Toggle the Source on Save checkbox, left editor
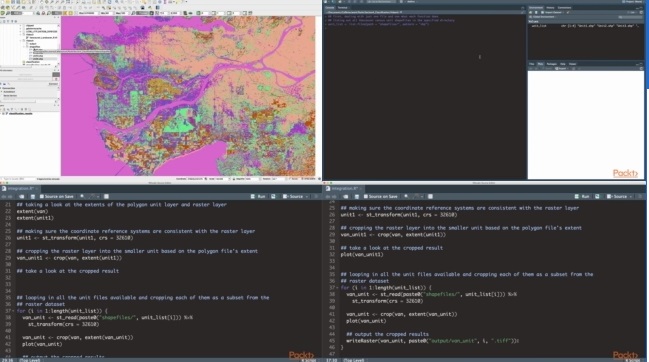Viewport: 649px width, 362px height. [x=42, y=197]
